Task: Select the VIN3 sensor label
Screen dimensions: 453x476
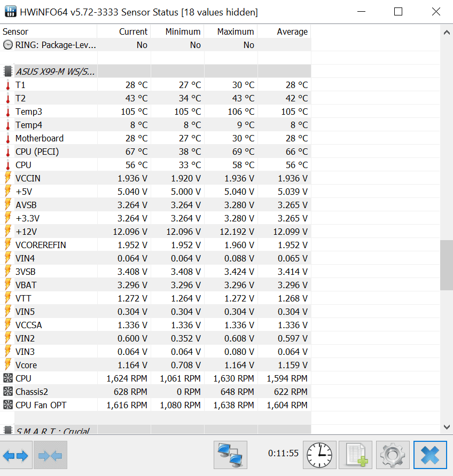Action: point(25,352)
